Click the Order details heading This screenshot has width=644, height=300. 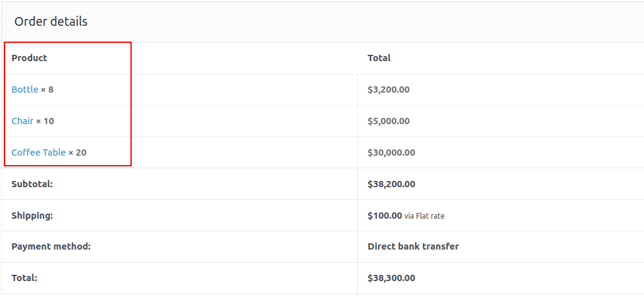tap(51, 21)
